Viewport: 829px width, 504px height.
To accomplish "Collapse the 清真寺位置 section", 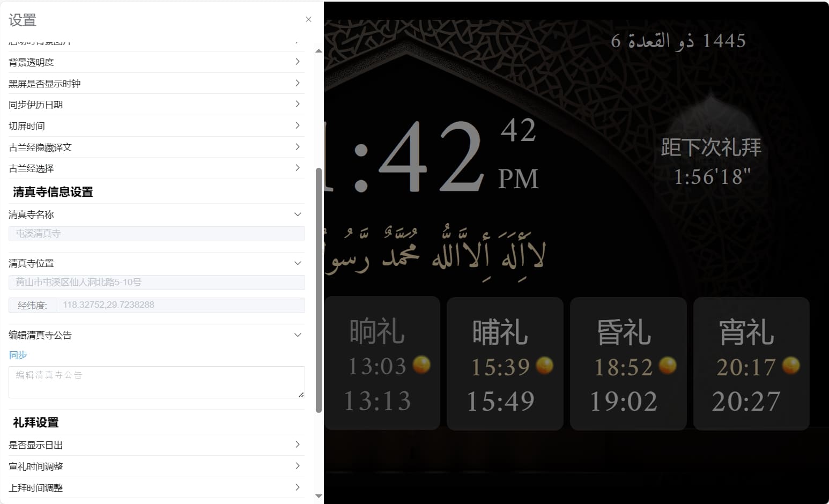I will (x=298, y=263).
